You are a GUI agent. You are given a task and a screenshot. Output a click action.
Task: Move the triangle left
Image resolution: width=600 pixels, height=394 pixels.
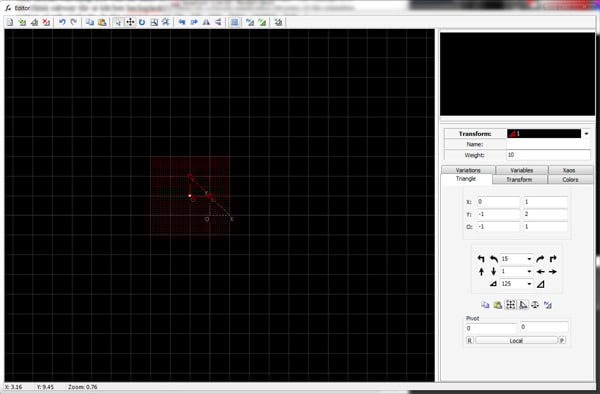(x=540, y=272)
